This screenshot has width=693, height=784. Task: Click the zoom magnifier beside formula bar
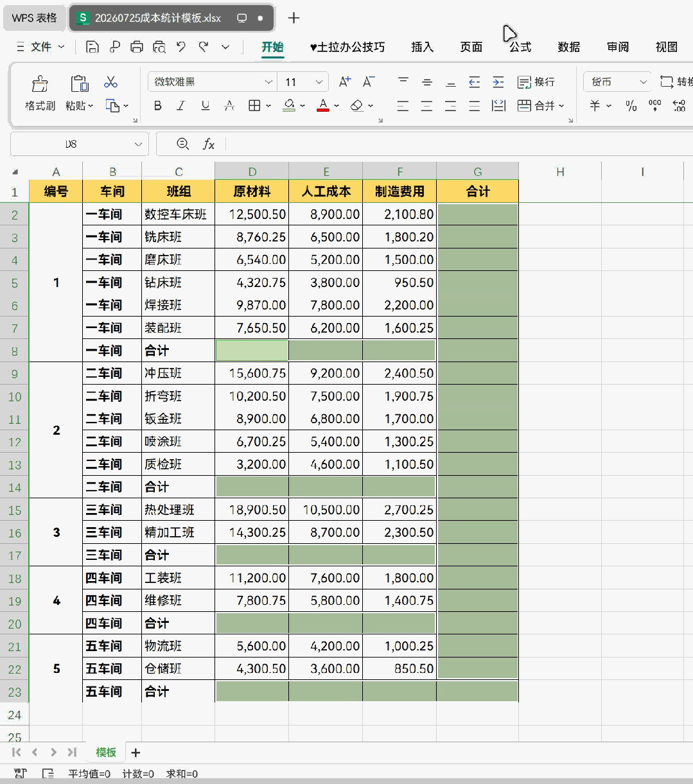tap(183, 144)
